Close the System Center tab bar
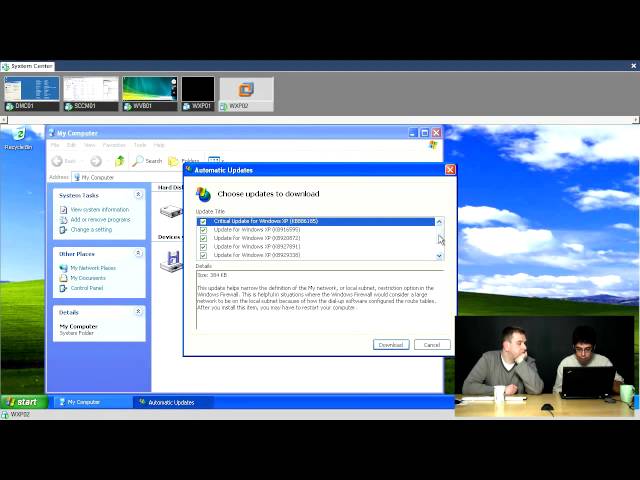Viewport: 640px width, 480px height. (x=633, y=66)
